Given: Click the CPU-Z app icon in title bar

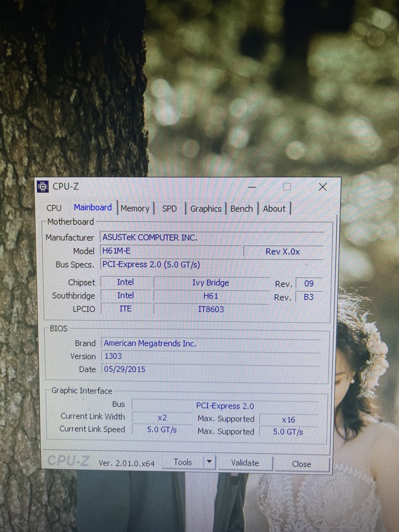Looking at the screenshot, I should pos(43,187).
